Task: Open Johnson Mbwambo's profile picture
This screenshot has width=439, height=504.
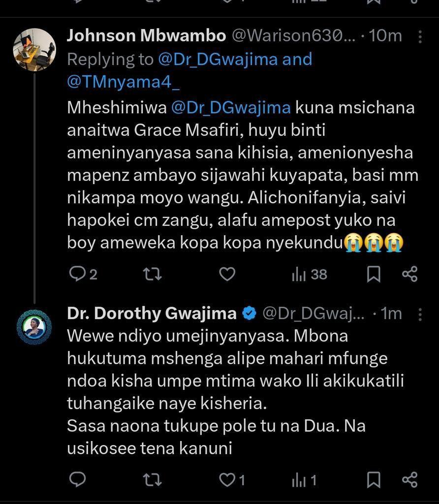Action: pos(34,50)
